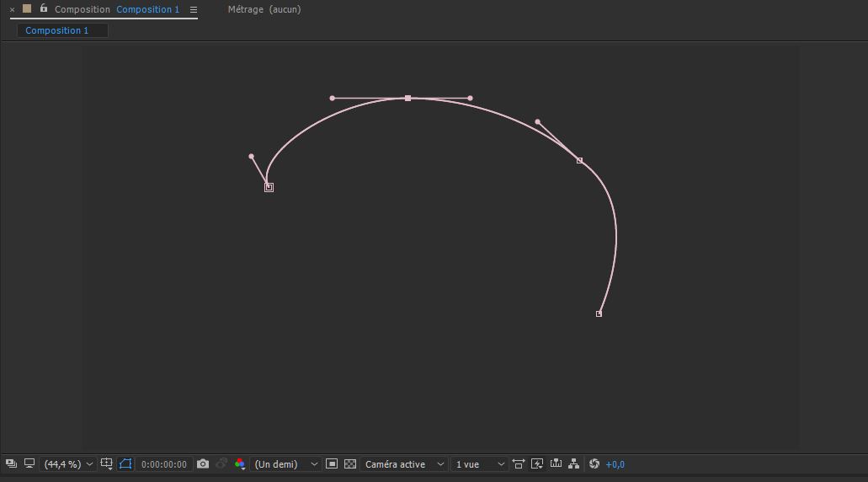Open the Caméra active view dropdown
Viewport: 868px width, 482px height.
(x=404, y=464)
